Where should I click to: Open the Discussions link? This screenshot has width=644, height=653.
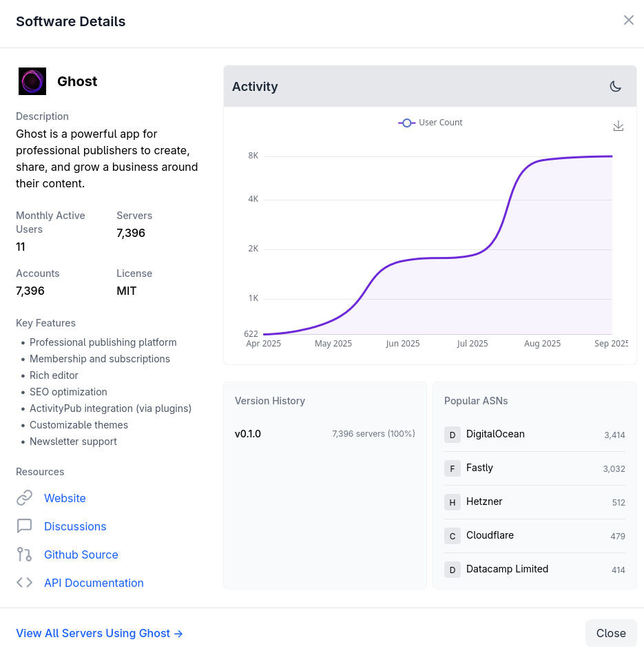(x=75, y=526)
